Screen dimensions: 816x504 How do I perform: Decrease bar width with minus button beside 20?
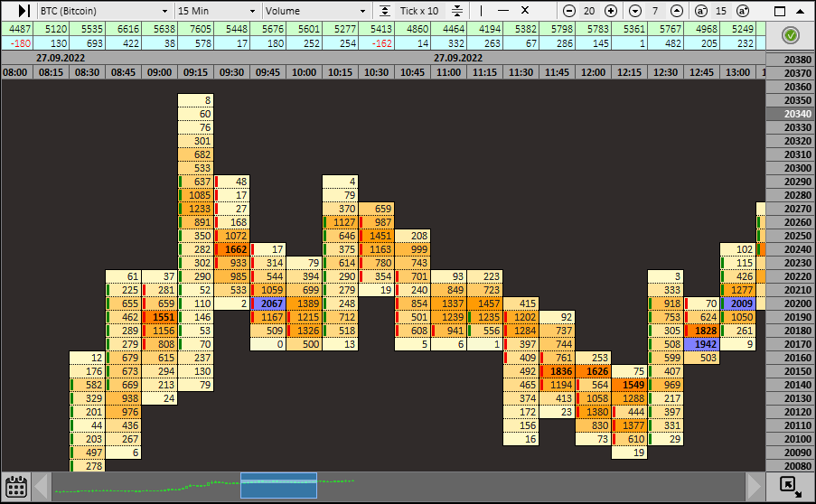pyautogui.click(x=568, y=11)
